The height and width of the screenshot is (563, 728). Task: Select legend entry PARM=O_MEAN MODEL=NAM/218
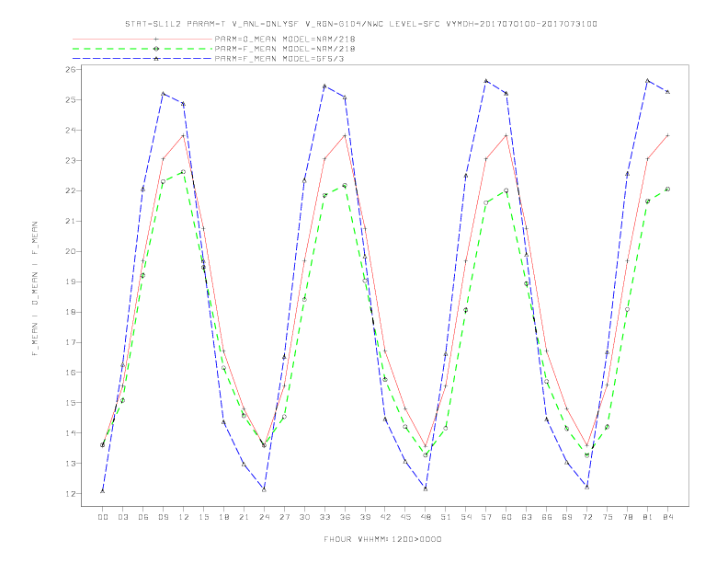point(285,39)
